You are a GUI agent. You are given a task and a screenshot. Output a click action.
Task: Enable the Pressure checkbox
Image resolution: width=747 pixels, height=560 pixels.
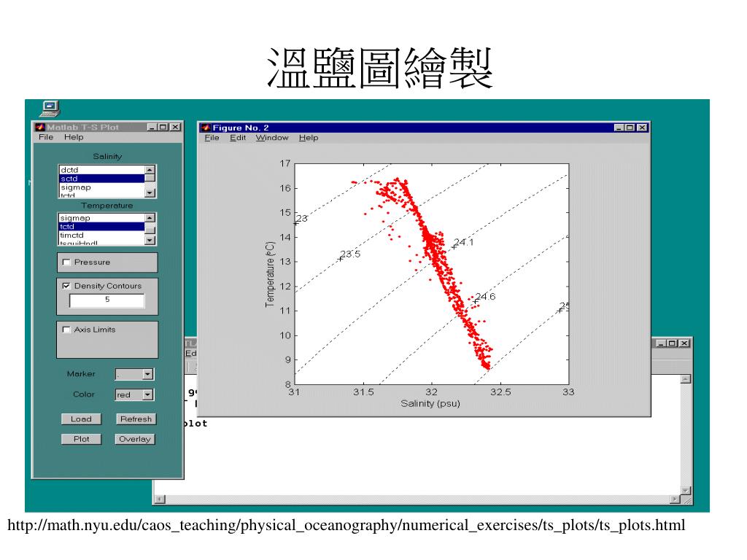(x=66, y=262)
